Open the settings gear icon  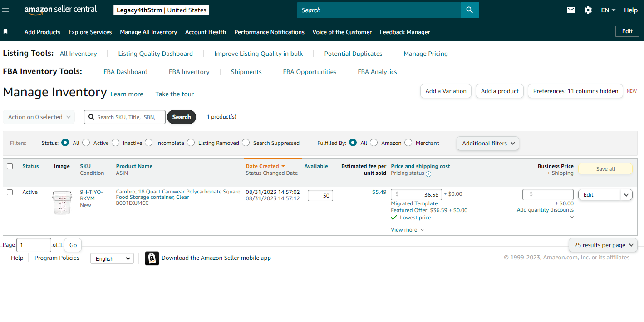click(x=588, y=10)
